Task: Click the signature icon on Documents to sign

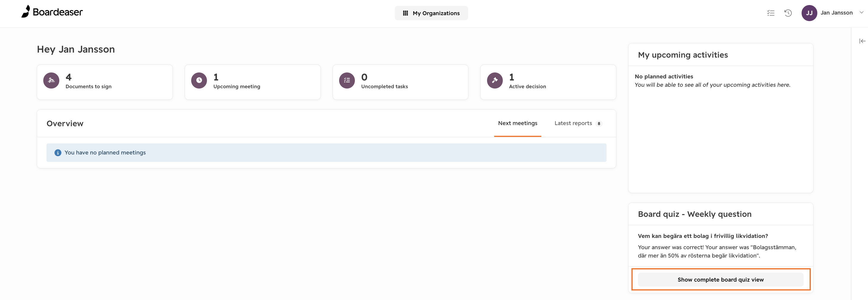Action: 51,80
